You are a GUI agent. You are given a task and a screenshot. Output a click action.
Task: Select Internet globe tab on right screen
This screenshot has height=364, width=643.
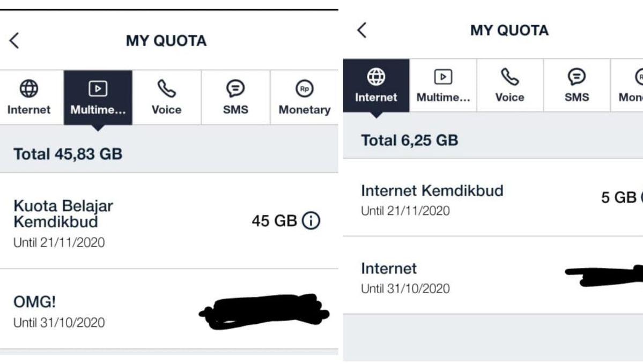(376, 85)
